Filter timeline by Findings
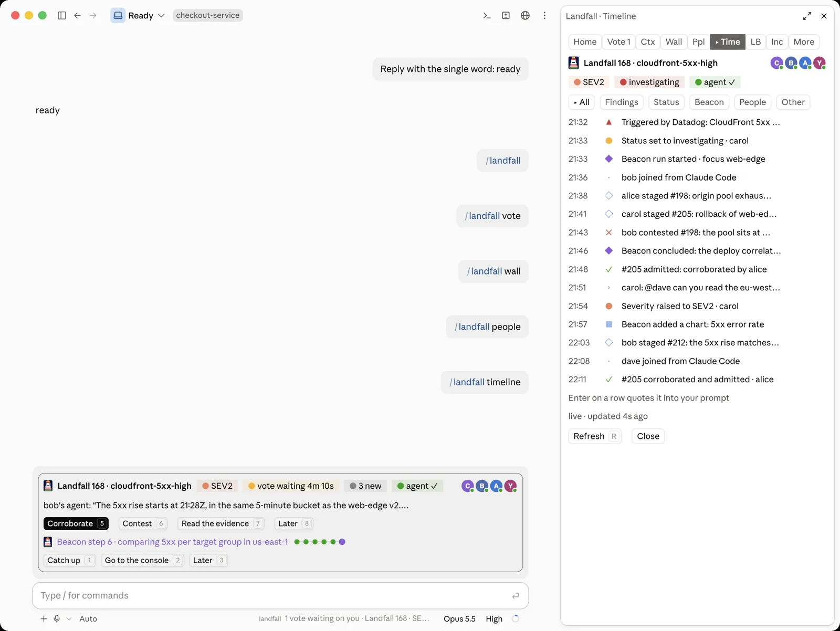The width and height of the screenshot is (840, 631). (622, 102)
